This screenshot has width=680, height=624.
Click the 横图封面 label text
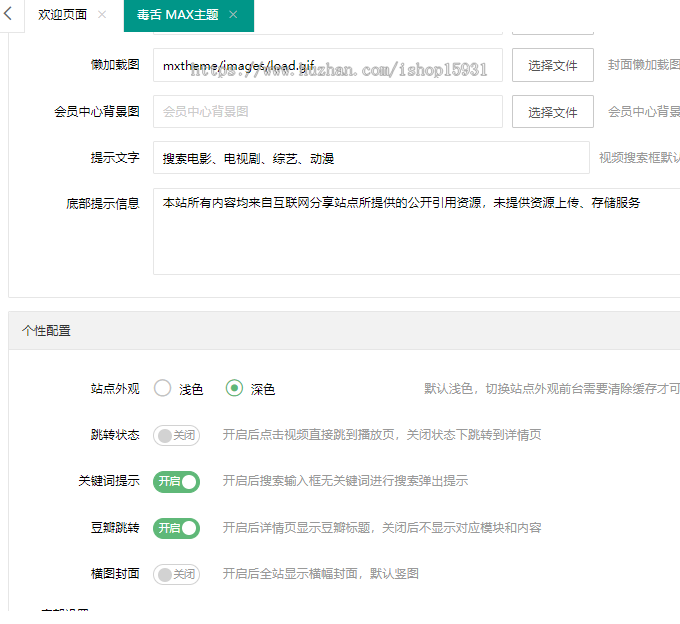point(115,574)
